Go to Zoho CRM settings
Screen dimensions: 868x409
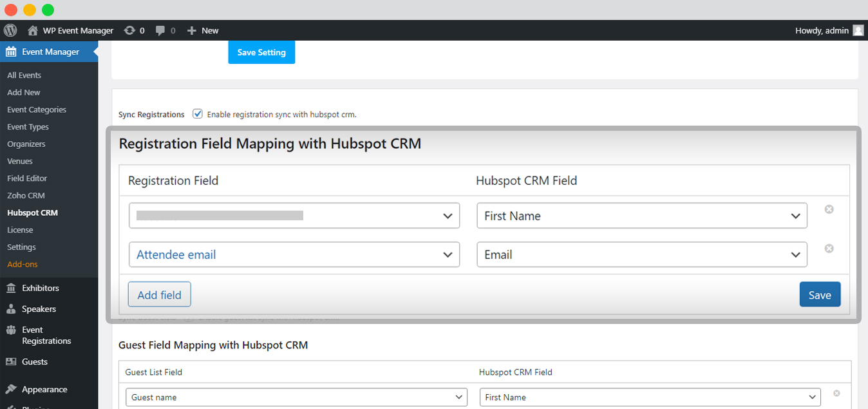(26, 196)
